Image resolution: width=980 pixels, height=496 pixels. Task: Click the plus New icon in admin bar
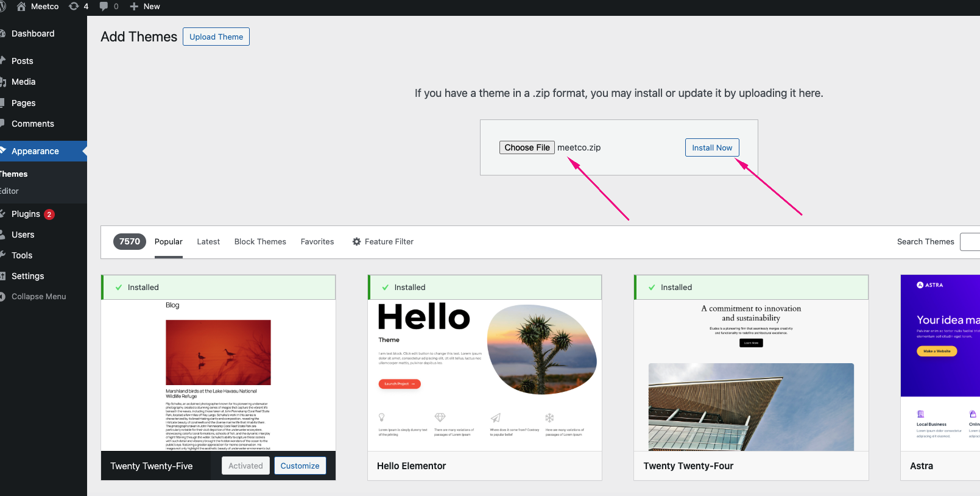[135, 7]
